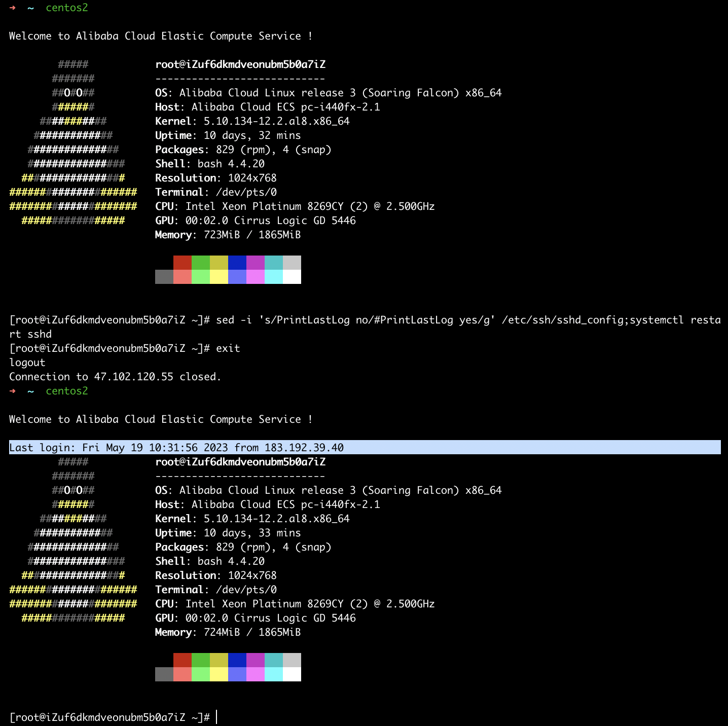The height and width of the screenshot is (726, 728).
Task: Click the Memory 723MiB line
Action: pyautogui.click(x=228, y=235)
